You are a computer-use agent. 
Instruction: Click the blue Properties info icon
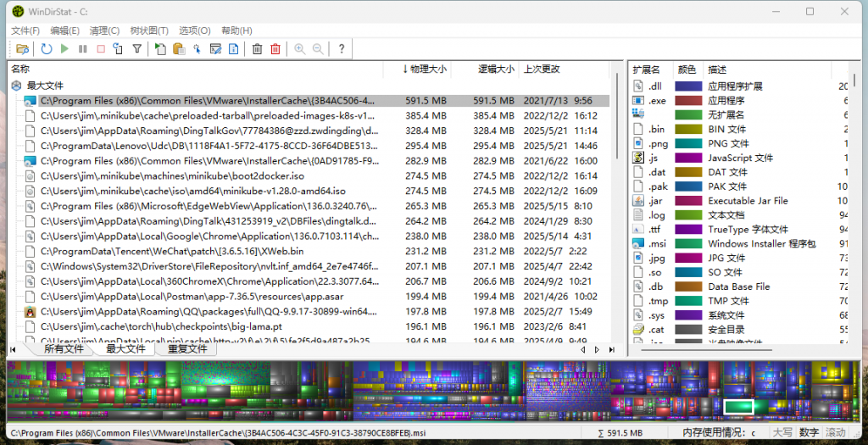coord(234,48)
